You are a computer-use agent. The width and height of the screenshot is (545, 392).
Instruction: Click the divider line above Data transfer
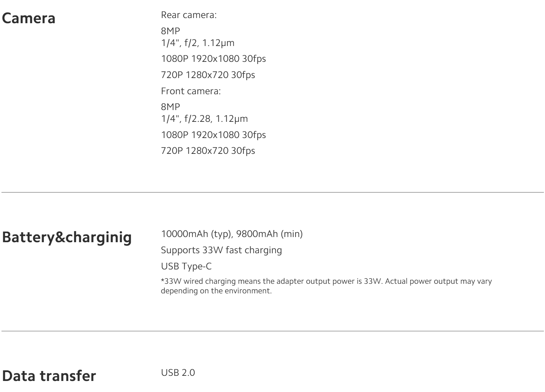272,331
